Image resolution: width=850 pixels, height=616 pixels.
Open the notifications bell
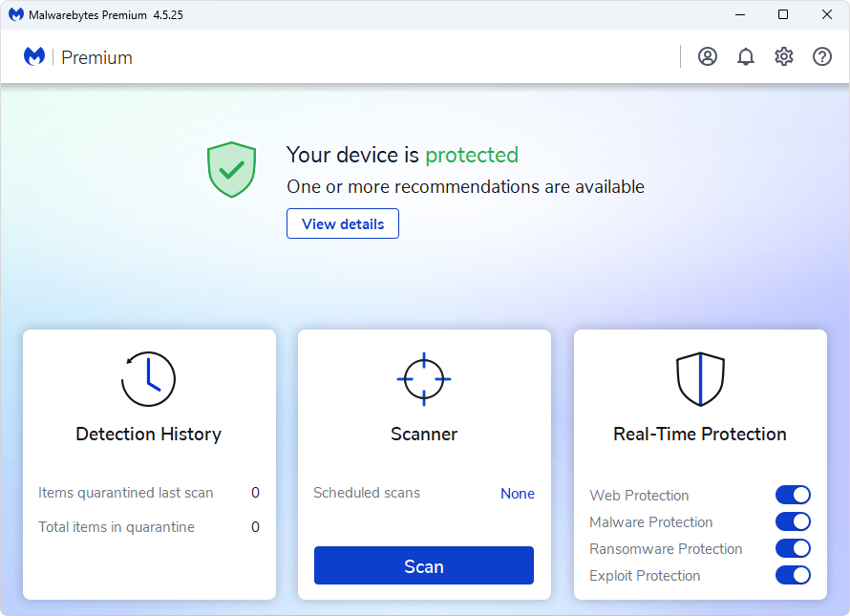click(x=746, y=56)
